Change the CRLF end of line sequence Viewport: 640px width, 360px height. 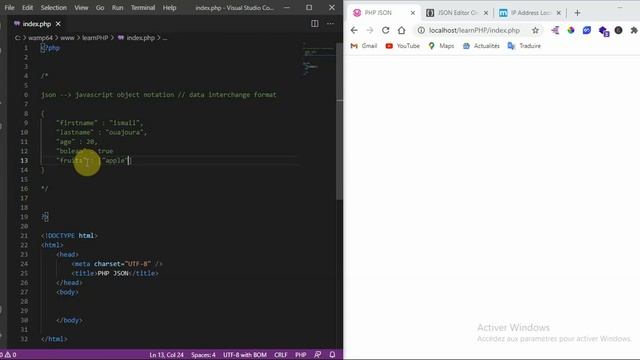click(281, 355)
